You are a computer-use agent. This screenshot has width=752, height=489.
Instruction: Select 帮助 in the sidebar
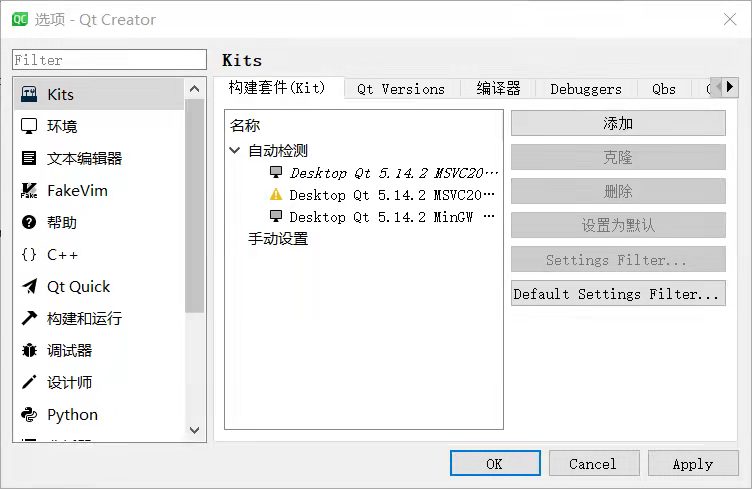pyautogui.click(x=99, y=222)
